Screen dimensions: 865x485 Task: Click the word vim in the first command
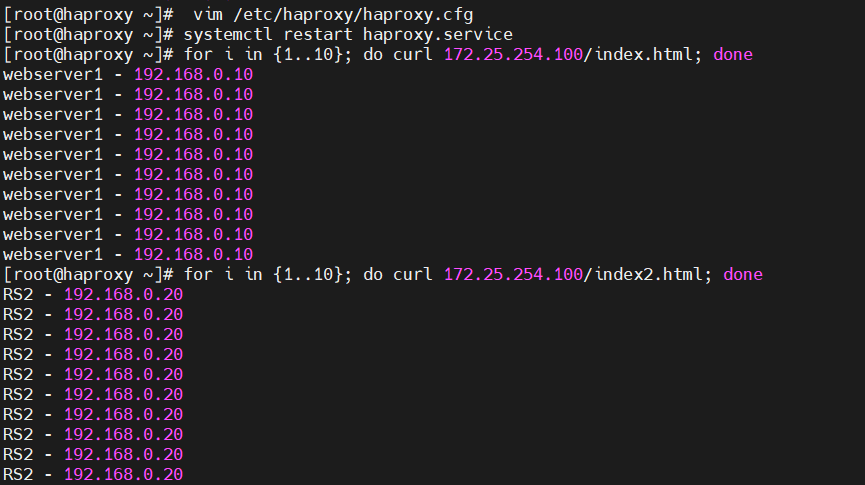pos(208,14)
